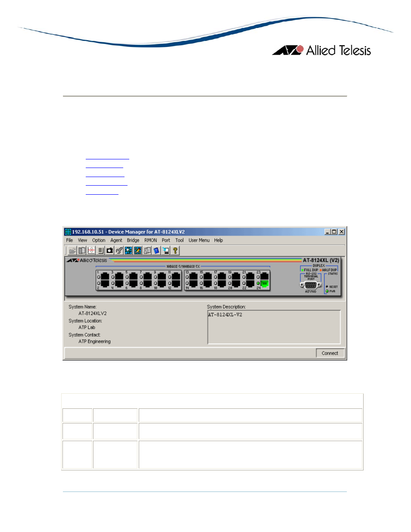This screenshot has height=532, width=411.
Task: Open the Bridge menu
Action: point(133,240)
